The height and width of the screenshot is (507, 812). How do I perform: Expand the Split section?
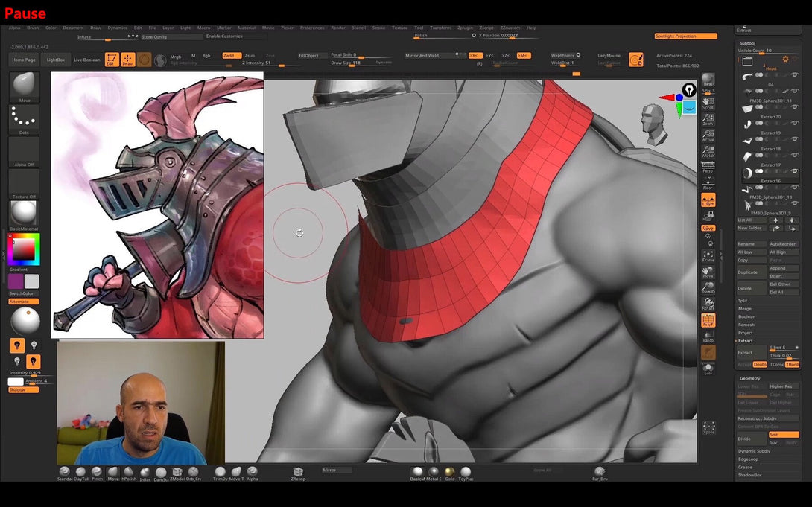(x=743, y=301)
